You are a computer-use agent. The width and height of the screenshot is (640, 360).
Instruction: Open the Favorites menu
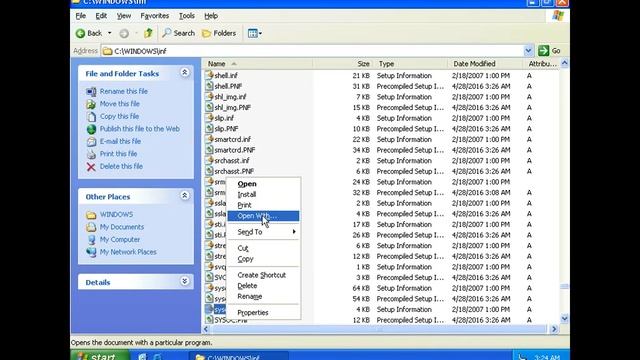tap(155, 16)
